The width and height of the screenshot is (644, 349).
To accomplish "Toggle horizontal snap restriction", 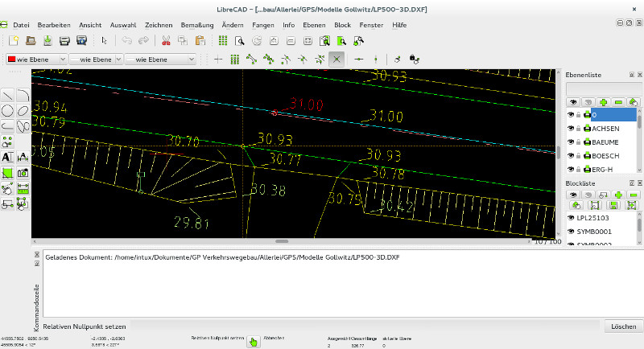I will pyautogui.click(x=358, y=60).
